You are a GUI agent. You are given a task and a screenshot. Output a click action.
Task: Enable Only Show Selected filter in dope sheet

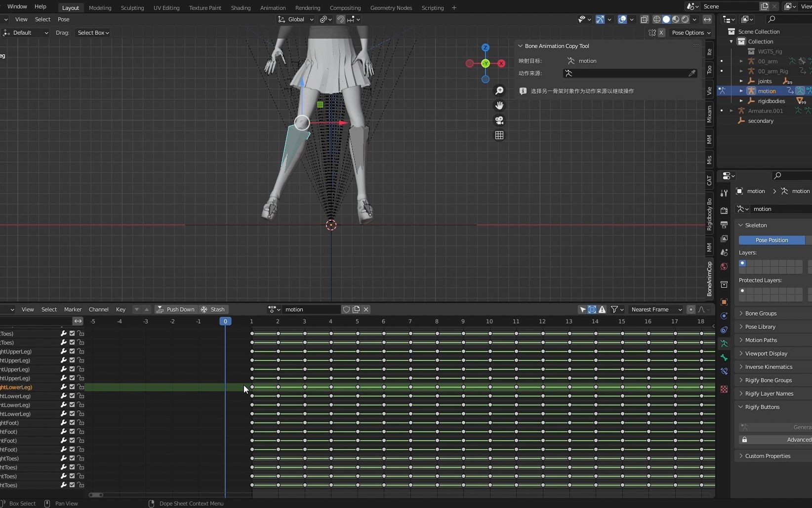583,309
